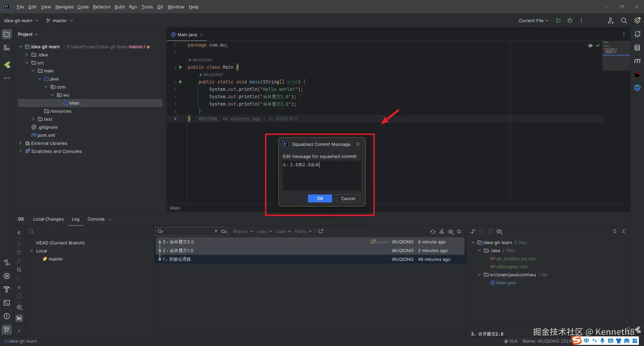
Task: Click the Debug bug icon
Action: pos(570,20)
